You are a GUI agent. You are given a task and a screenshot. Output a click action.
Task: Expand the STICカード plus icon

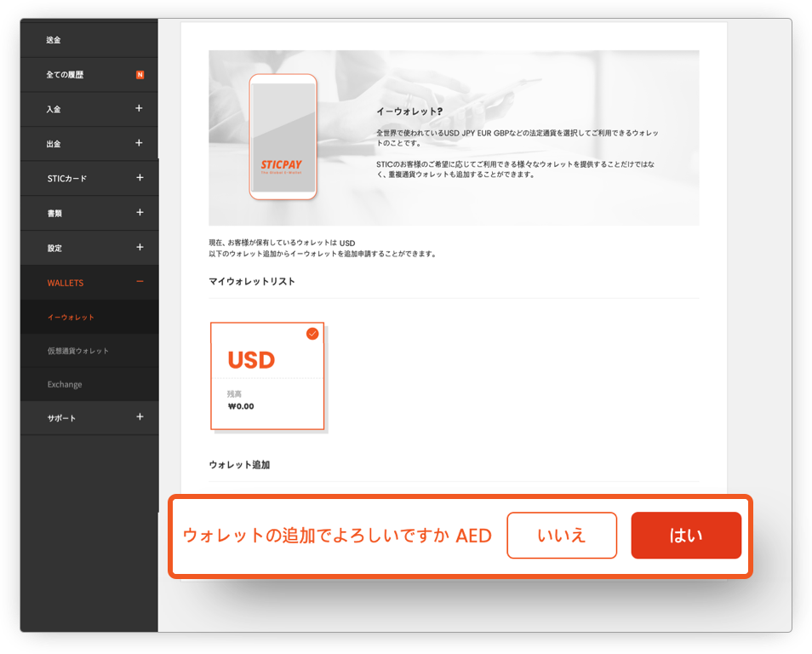pos(140,178)
